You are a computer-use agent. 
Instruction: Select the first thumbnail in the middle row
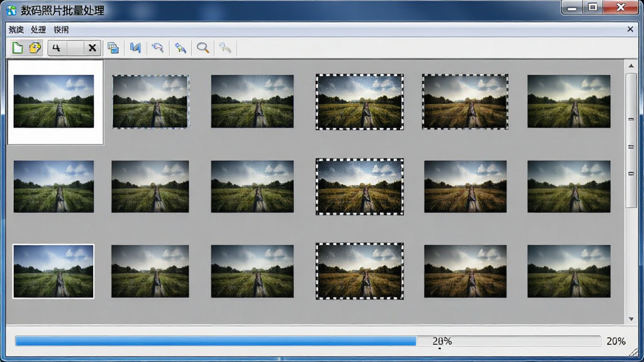(54, 187)
